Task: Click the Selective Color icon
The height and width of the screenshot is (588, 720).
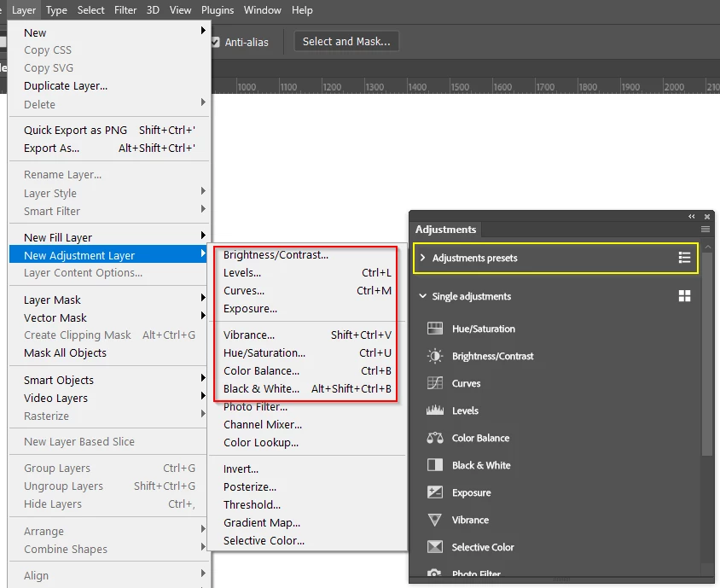Action: pyautogui.click(x=435, y=547)
